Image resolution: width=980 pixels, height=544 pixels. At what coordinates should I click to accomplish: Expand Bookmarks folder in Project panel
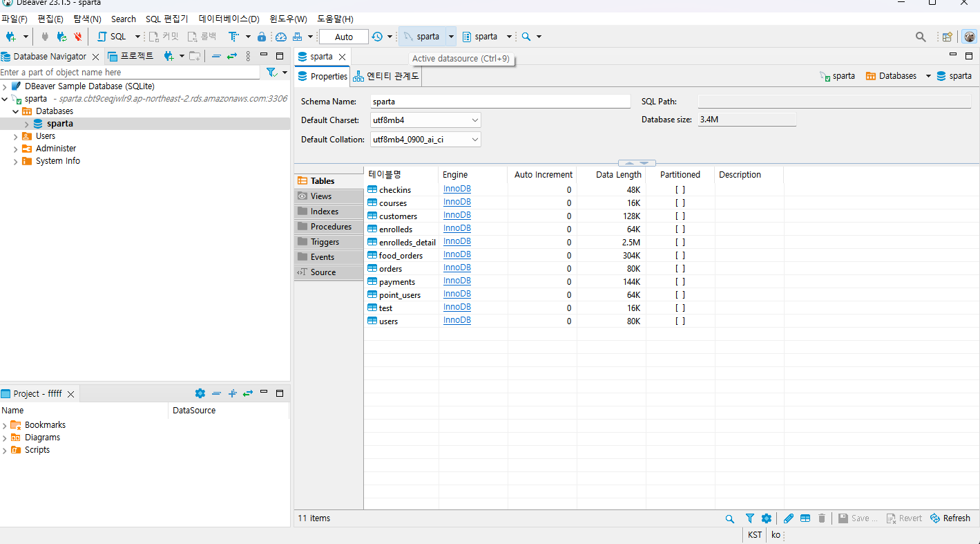point(5,425)
